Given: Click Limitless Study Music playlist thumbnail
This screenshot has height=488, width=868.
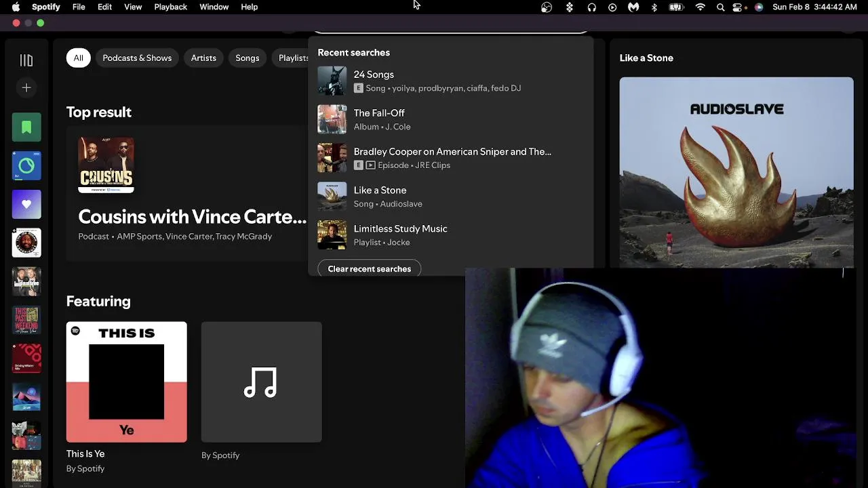Looking at the screenshot, I should click(x=332, y=235).
